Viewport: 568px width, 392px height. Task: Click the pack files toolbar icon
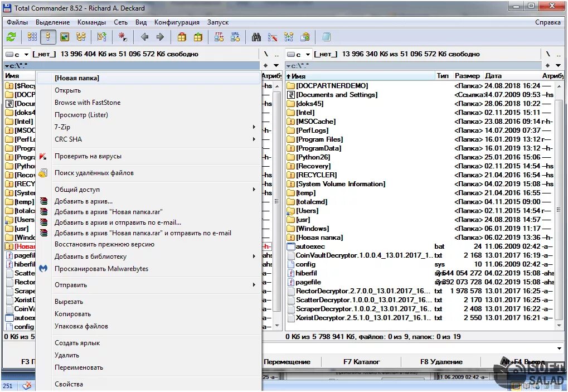click(182, 37)
